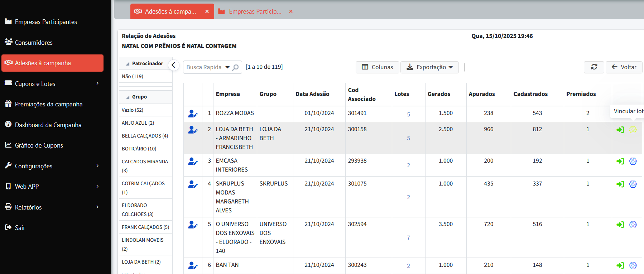Click the Voltar button
Viewport: 644px width, 274px height.
click(624, 67)
